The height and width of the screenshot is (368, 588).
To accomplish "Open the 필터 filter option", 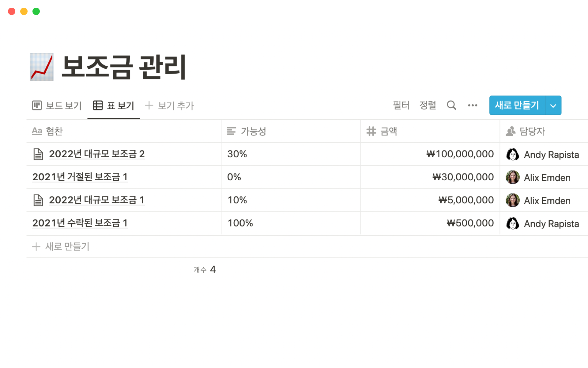I will click(401, 105).
